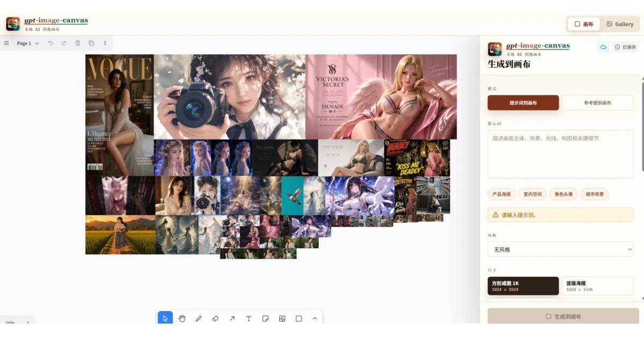Select the pencil draw tool
644x338 pixels.
(199, 318)
